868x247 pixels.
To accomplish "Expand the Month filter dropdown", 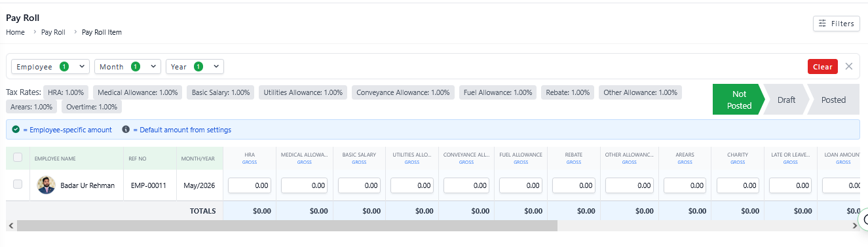I will [128, 67].
